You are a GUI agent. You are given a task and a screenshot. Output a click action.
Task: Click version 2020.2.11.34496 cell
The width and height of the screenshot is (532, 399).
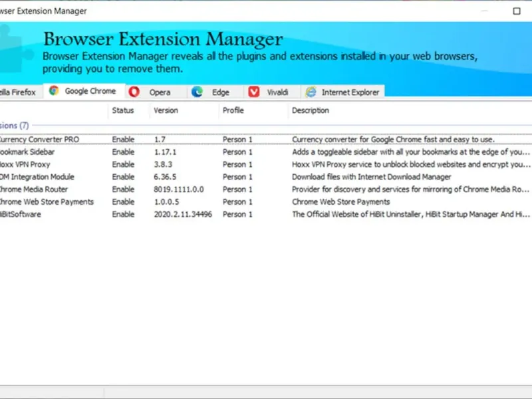click(183, 214)
